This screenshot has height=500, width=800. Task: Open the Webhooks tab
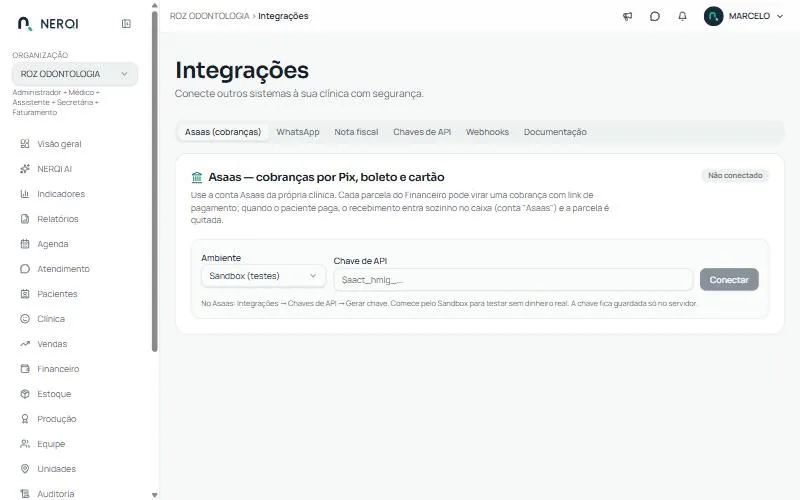[487, 132]
